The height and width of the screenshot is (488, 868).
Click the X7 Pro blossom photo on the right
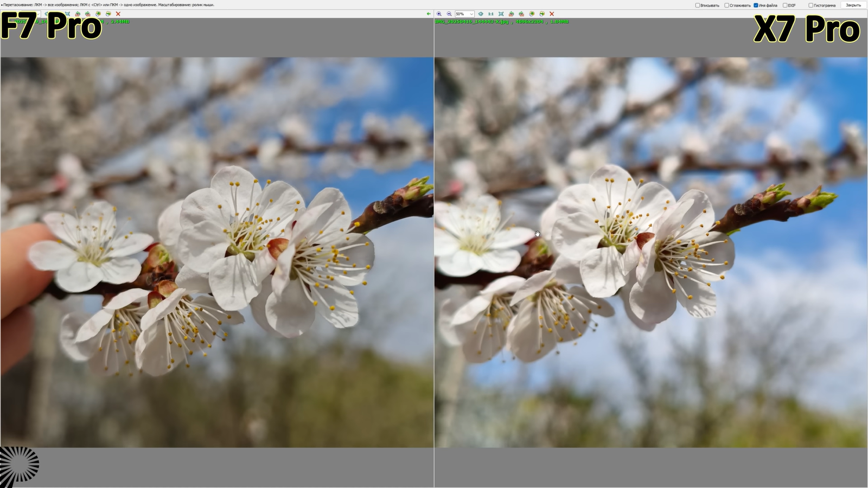tap(651, 252)
